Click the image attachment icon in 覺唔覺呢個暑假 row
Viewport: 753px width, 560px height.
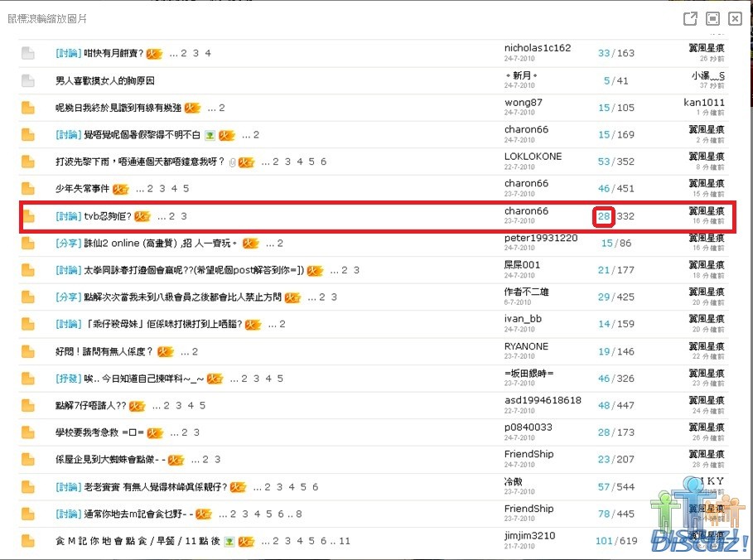pyautogui.click(x=210, y=135)
